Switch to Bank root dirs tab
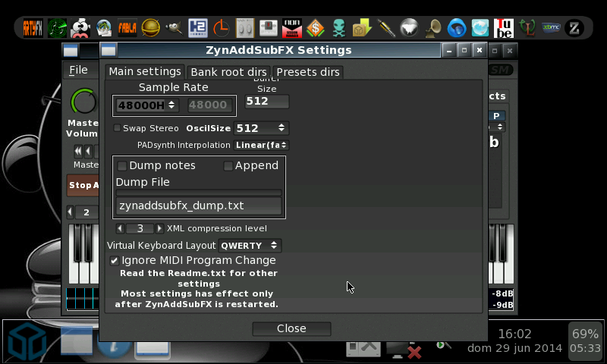The height and width of the screenshot is (364, 607). [228, 72]
